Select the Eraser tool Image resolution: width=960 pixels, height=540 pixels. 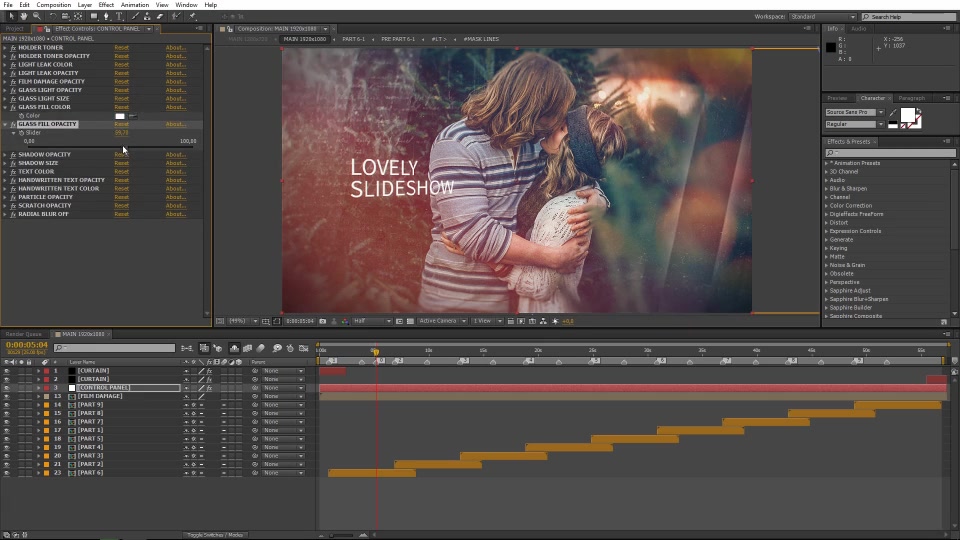pyautogui.click(x=160, y=17)
